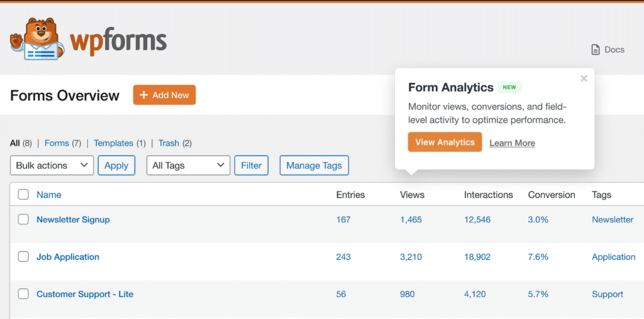Sort the table by the Name column
The image size is (644, 319).
point(49,195)
